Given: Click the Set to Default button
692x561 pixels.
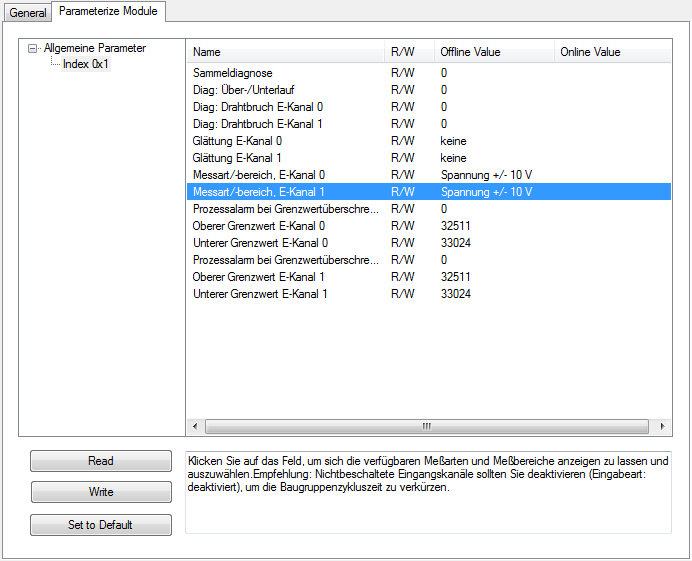Looking at the screenshot, I should pos(101,525).
